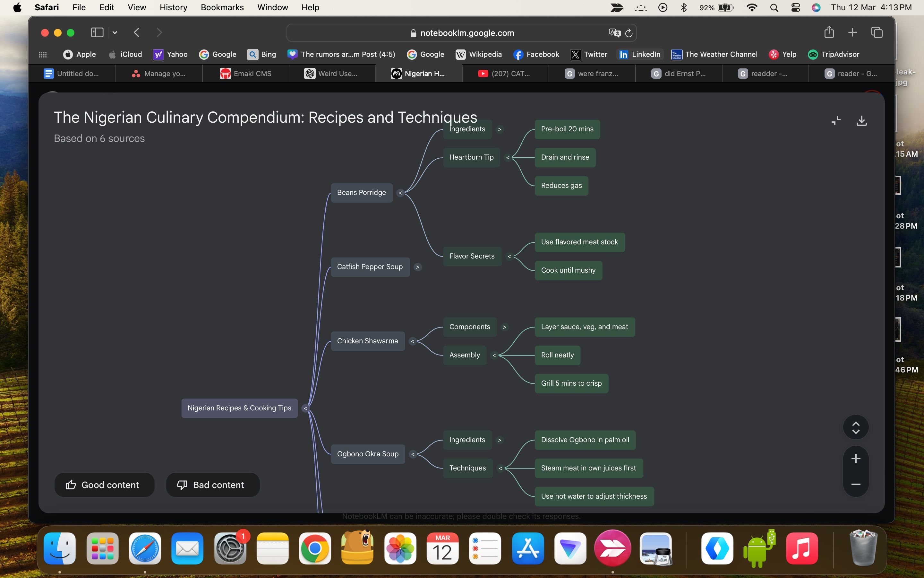Open The Weather Channel bookmark
924x578 pixels.
coord(714,54)
